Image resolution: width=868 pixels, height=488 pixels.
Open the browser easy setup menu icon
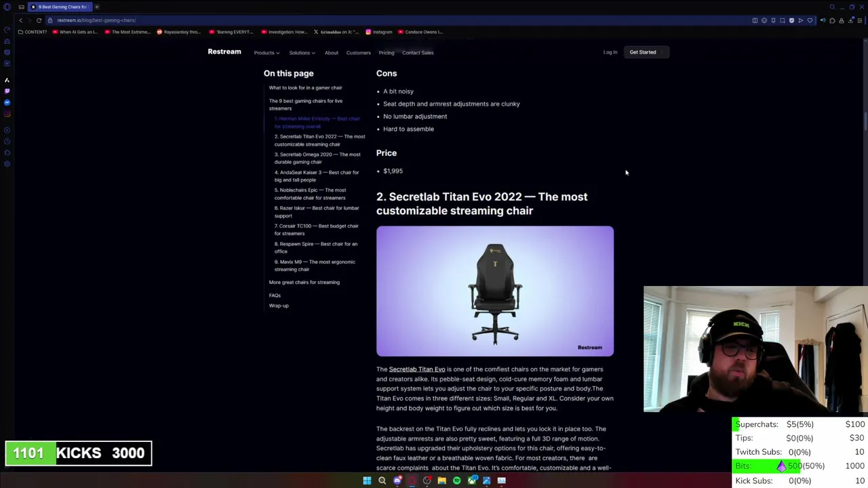coord(860,20)
